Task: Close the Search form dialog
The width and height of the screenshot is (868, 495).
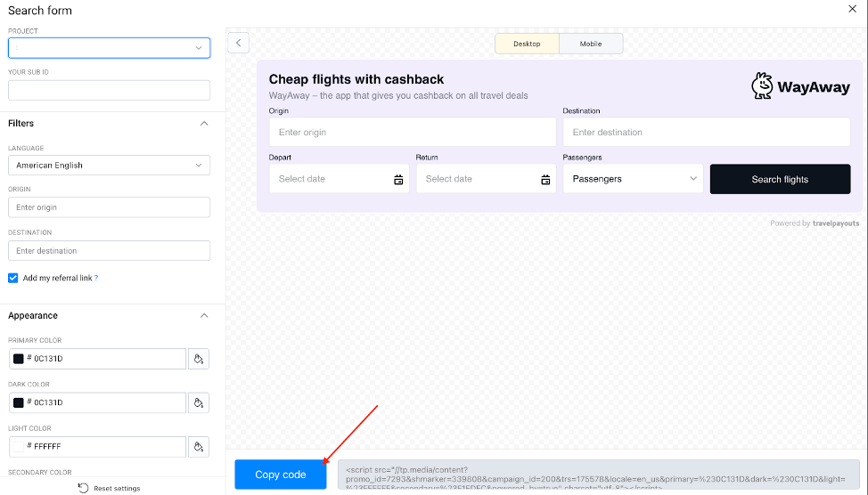Action: (852, 9)
